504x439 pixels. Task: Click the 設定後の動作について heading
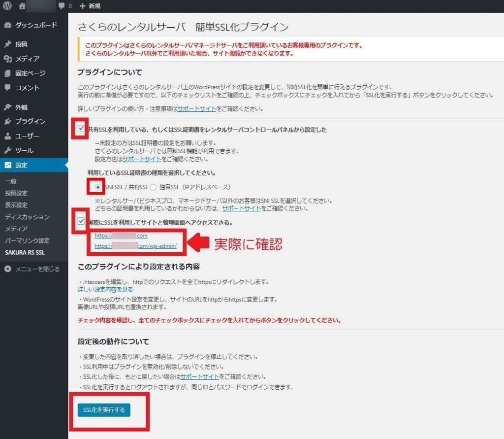[114, 341]
